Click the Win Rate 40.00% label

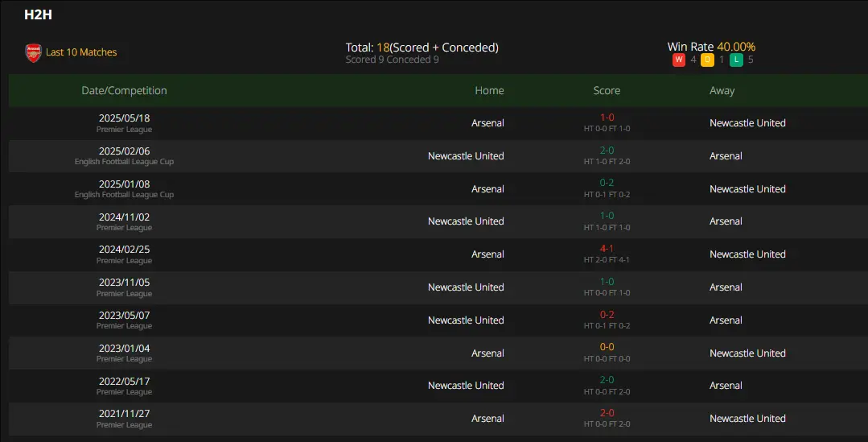[x=711, y=47]
